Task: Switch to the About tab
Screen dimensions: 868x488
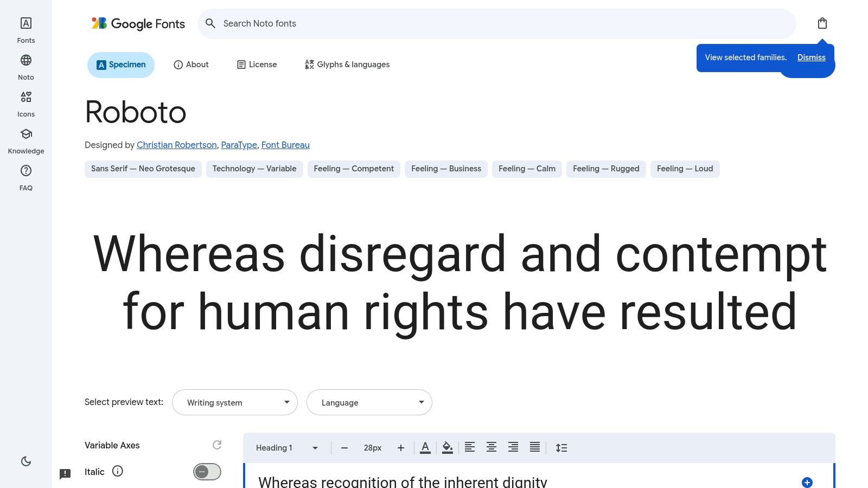Action: 191,65
